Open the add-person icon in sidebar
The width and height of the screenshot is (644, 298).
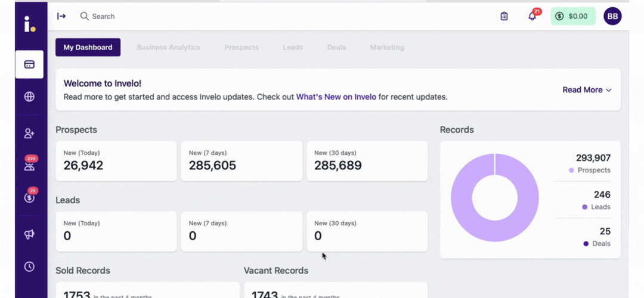click(29, 133)
